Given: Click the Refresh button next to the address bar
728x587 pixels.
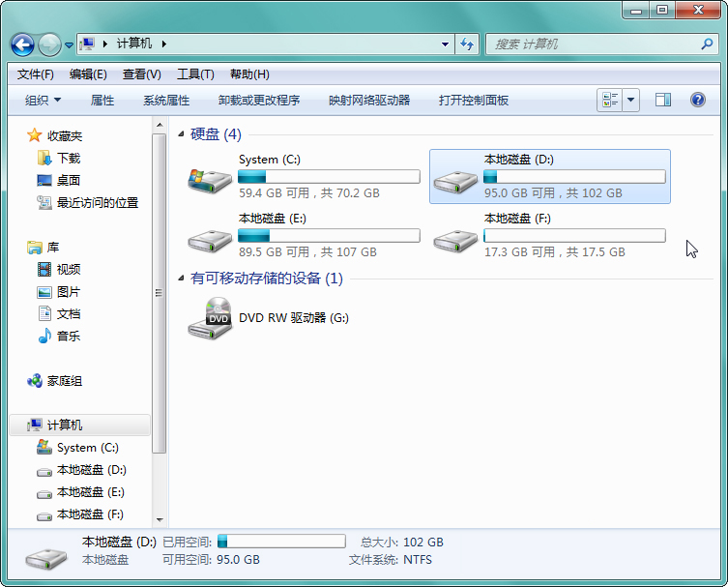Looking at the screenshot, I should click(x=467, y=44).
